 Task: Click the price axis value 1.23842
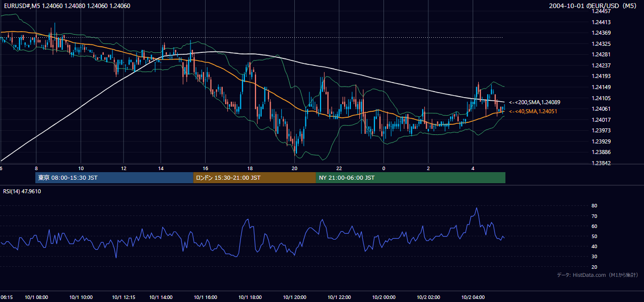tap(602, 163)
